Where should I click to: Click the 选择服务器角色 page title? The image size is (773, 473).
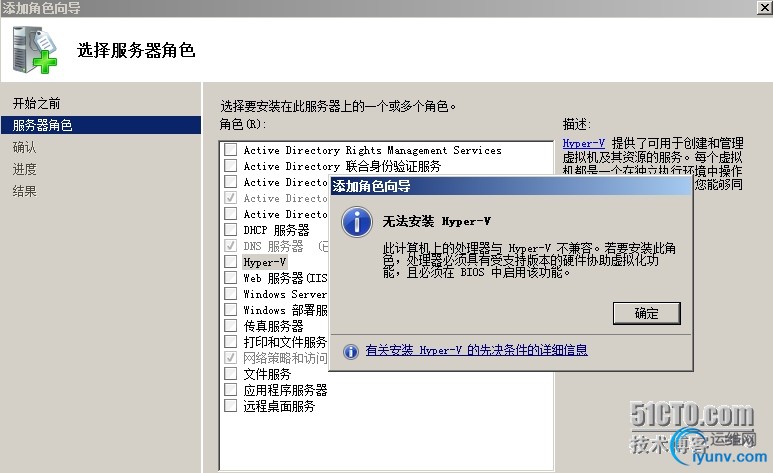click(136, 50)
